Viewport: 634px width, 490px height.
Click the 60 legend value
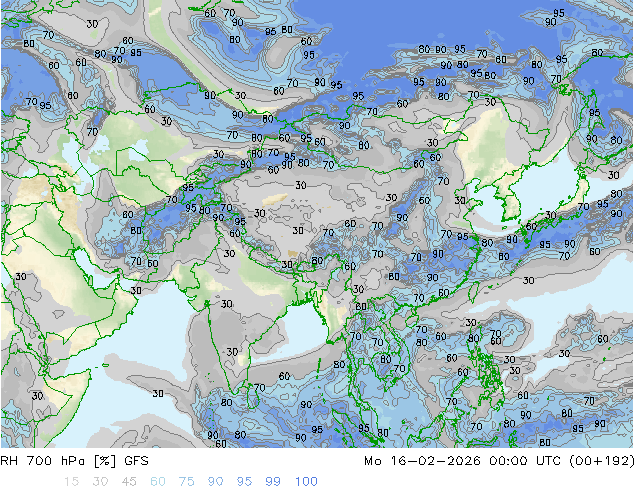[158, 482]
